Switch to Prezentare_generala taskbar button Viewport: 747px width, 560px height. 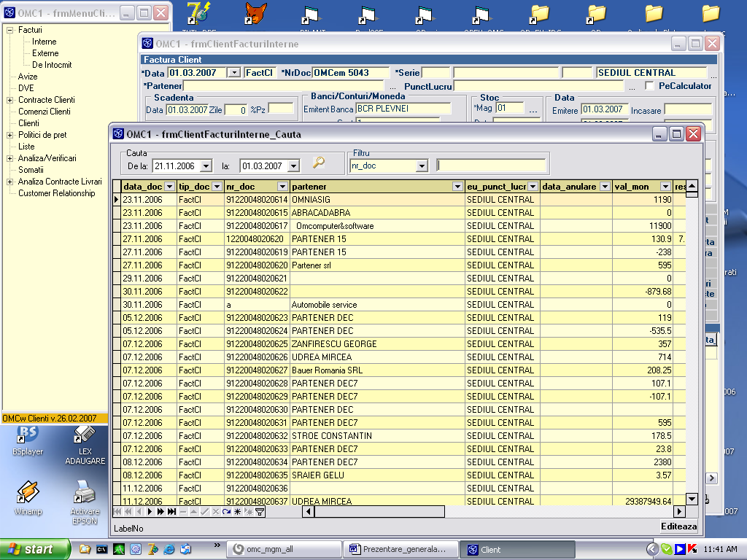coord(400,549)
